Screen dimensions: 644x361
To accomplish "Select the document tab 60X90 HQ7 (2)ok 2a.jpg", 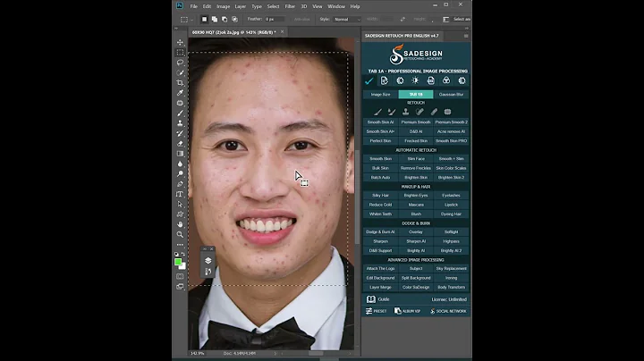I will [233, 32].
